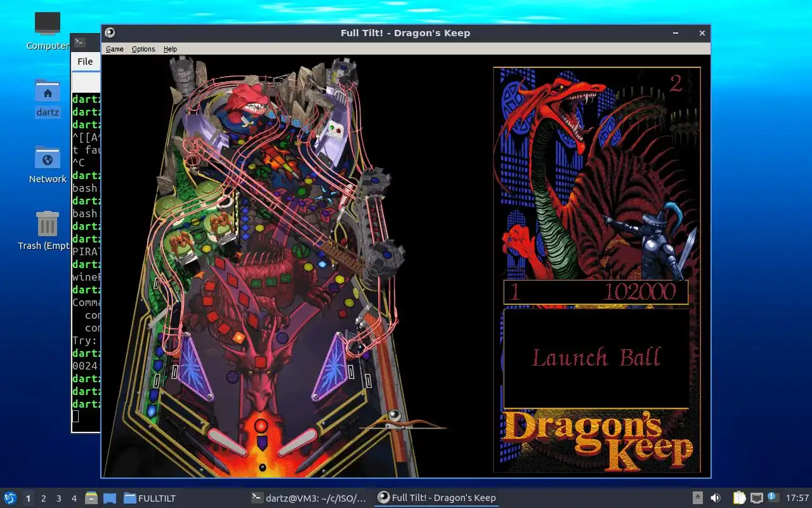Screen dimensions: 812x508
Task: Switch to workspace 3
Action: point(58,498)
